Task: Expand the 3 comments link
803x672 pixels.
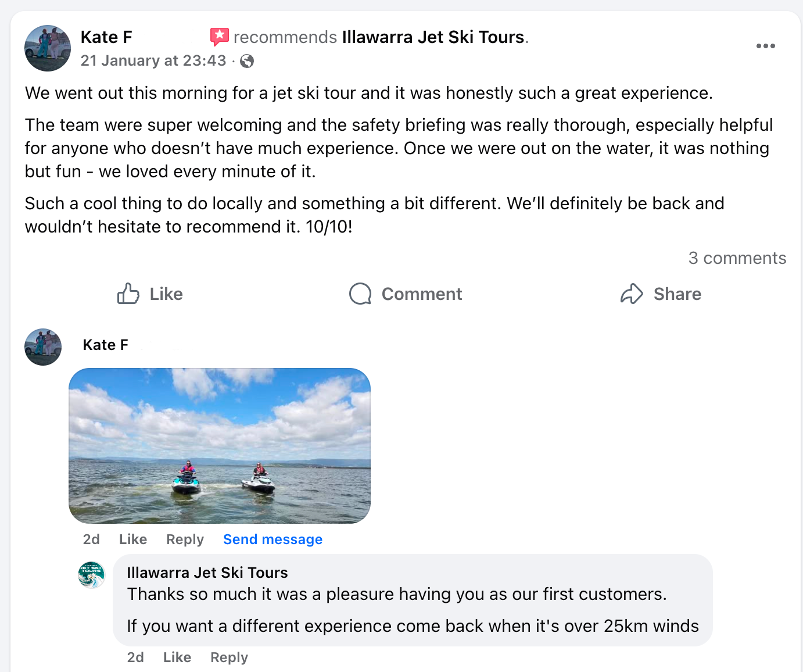Action: point(737,258)
